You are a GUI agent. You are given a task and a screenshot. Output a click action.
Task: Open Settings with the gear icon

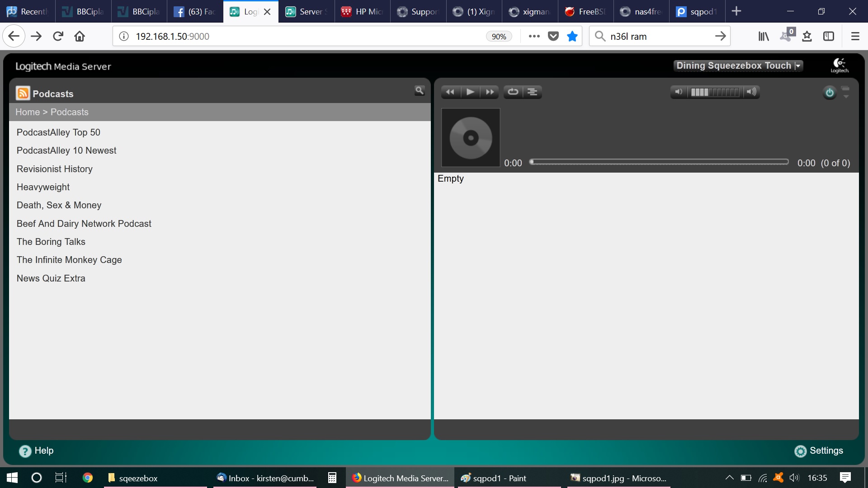(800, 451)
